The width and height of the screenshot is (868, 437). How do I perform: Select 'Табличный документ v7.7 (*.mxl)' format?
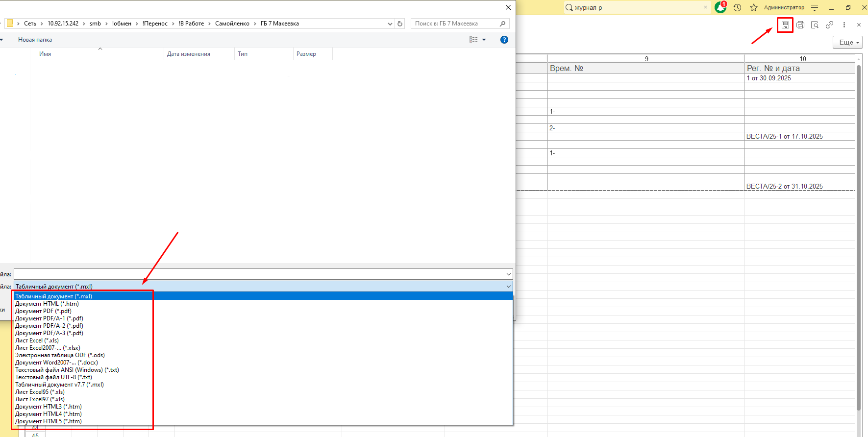263,385
